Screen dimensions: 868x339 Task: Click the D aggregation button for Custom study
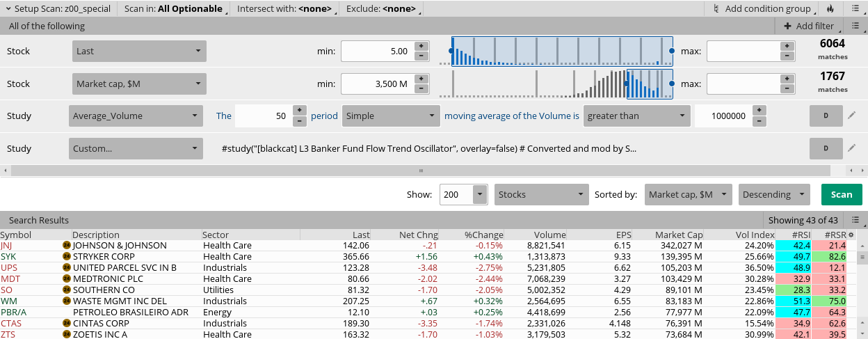pos(826,148)
